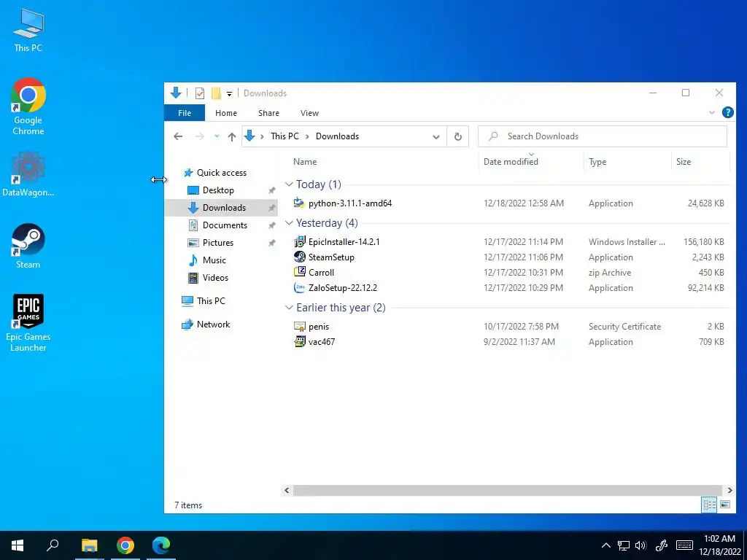Open the File menu
747x560 pixels.
pyautogui.click(x=185, y=113)
